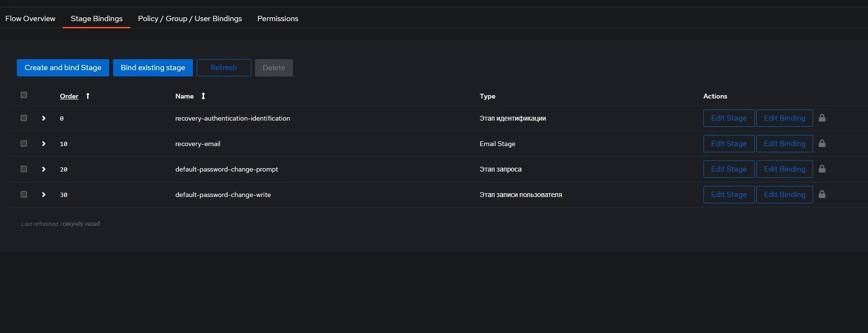This screenshot has width=868, height=333.
Task: Select the recovery-email row checkbox
Action: click(x=24, y=144)
